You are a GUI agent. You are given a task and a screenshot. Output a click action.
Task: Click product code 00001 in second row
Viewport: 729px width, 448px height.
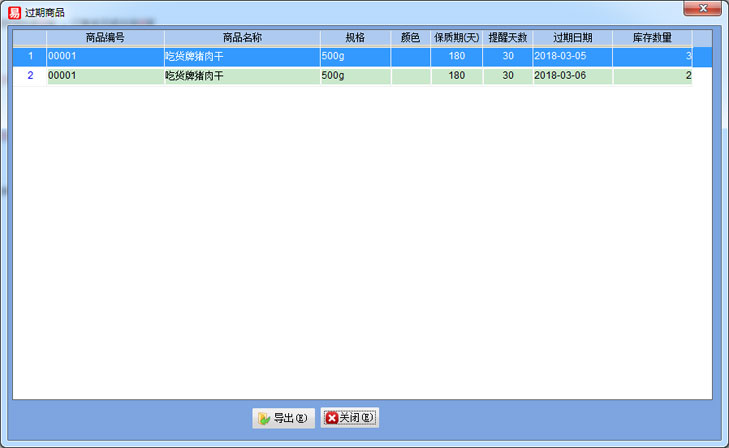(105, 76)
